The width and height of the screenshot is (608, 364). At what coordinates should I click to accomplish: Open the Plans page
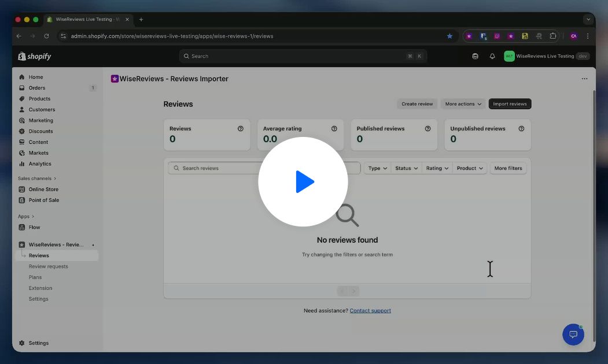click(x=35, y=277)
